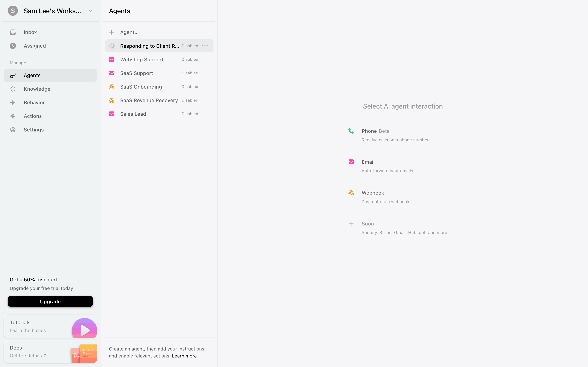Click the pink Email interaction icon
The width and height of the screenshot is (588, 367).
click(351, 162)
